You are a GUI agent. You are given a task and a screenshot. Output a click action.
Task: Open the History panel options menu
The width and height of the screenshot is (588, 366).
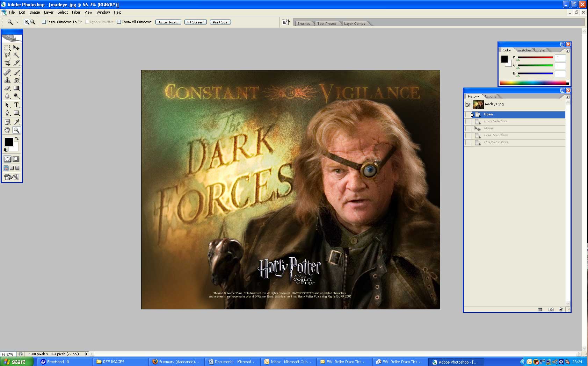[568, 97]
